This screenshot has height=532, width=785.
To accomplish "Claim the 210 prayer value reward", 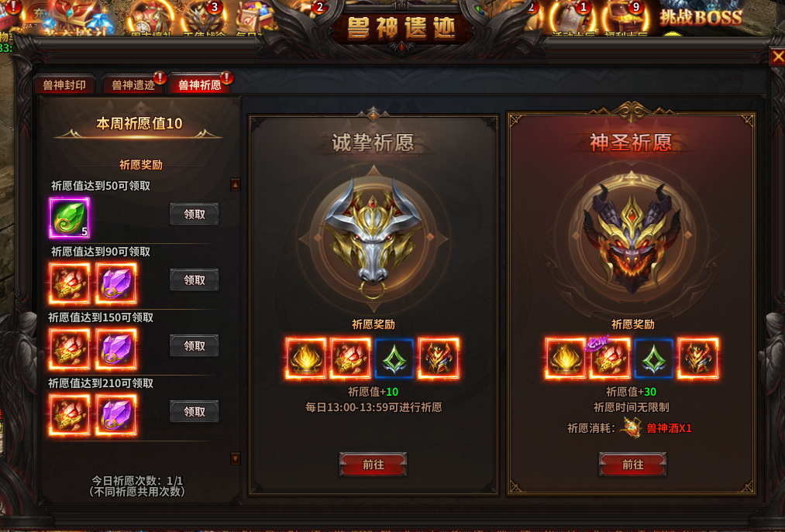I will (195, 411).
